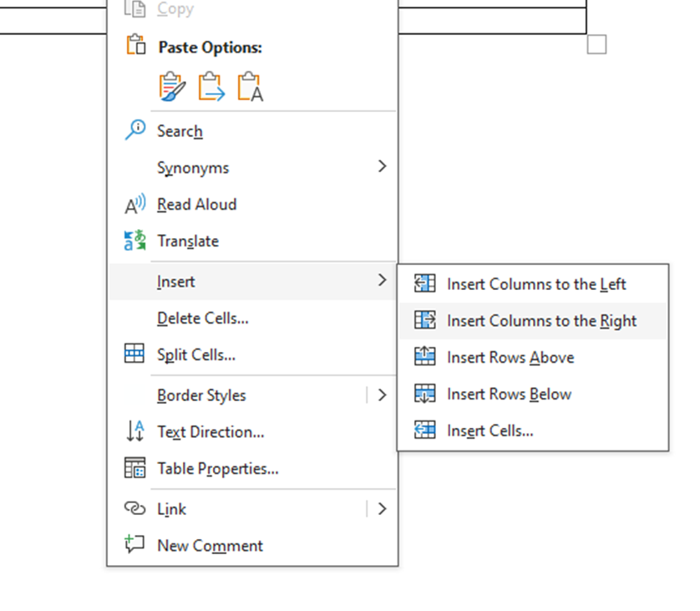Click the Link chain icon

[134, 508]
